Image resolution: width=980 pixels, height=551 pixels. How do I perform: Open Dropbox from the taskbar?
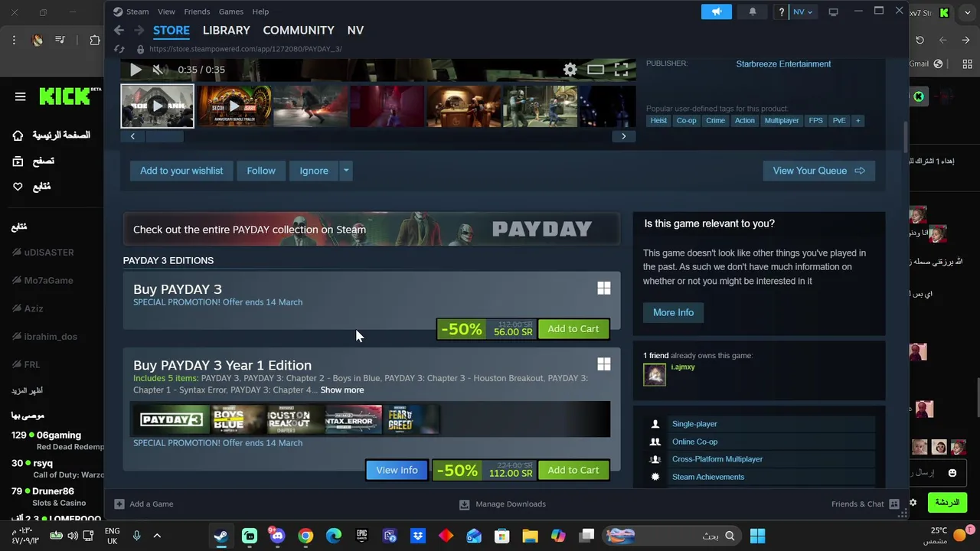418,536
